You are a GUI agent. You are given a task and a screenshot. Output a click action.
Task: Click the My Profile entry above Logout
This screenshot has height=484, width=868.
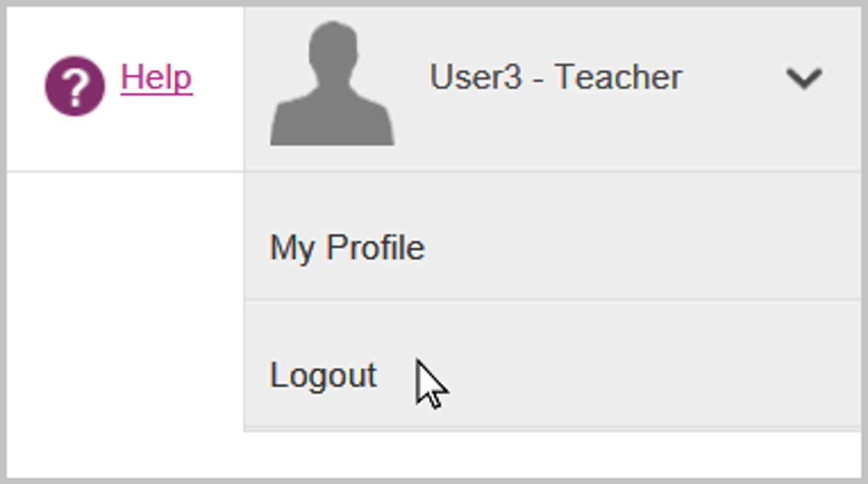(x=347, y=247)
